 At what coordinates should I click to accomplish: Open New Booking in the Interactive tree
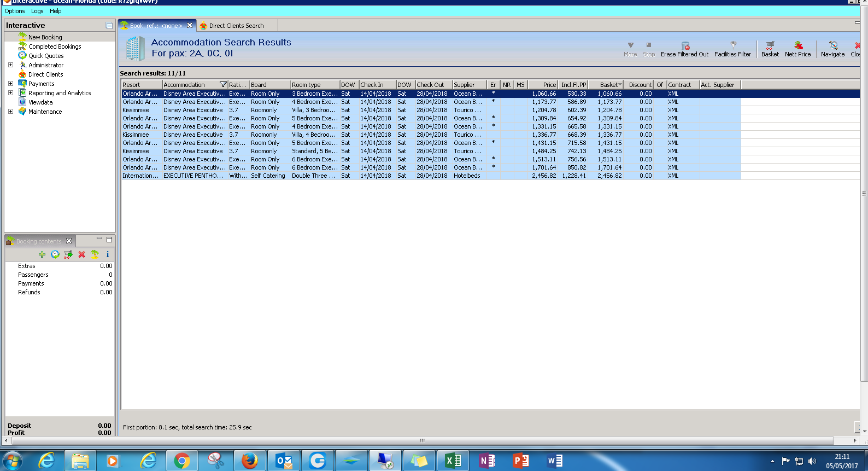coord(45,37)
